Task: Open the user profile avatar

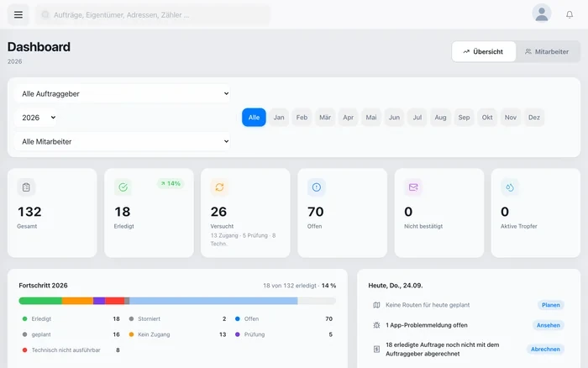Action: 542,14
